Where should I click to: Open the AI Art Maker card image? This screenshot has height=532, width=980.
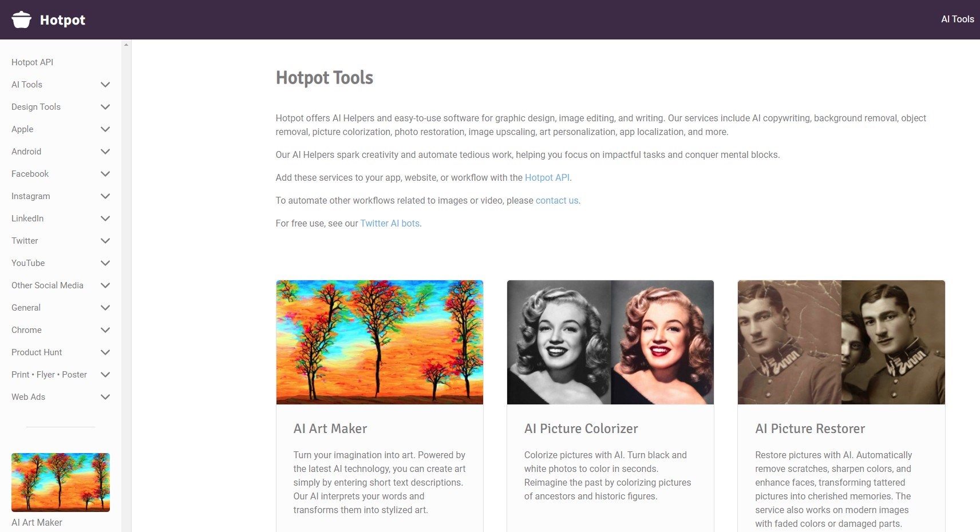point(380,342)
